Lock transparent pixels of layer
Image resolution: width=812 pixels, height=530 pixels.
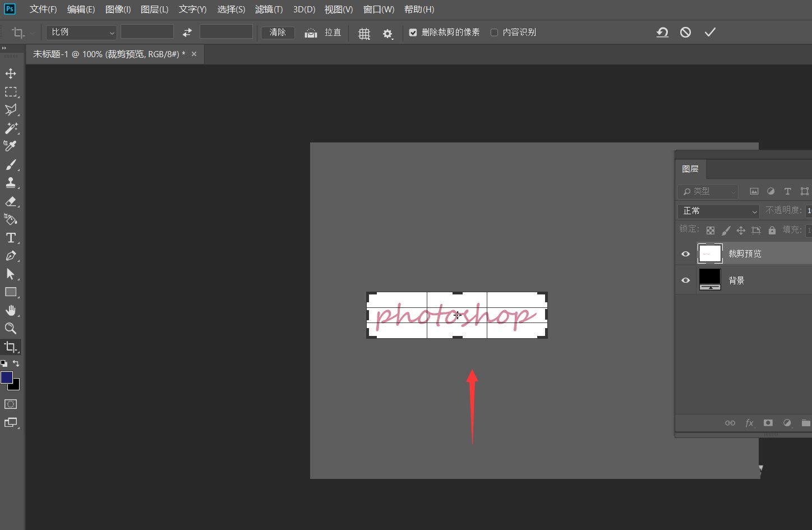pyautogui.click(x=710, y=231)
